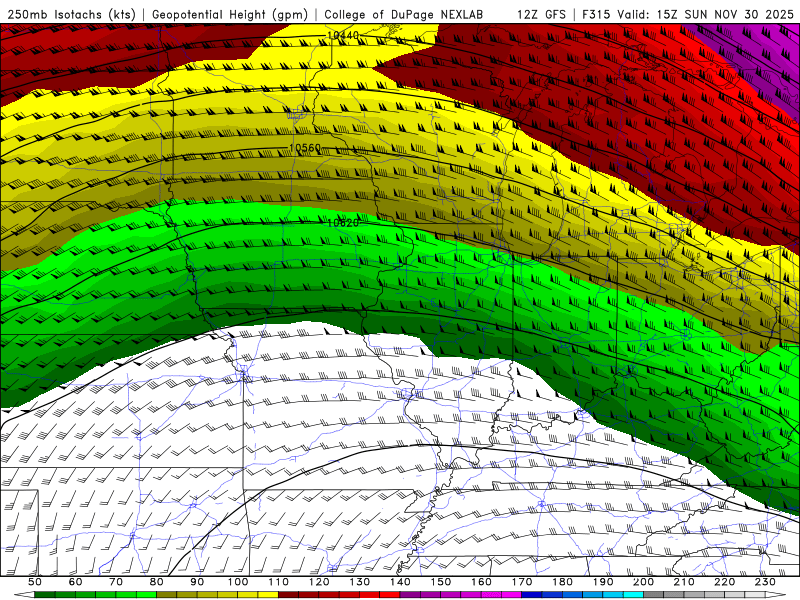Image resolution: width=800 pixels, height=600 pixels.
Task: Click the legend value 150
Action: 441,582
